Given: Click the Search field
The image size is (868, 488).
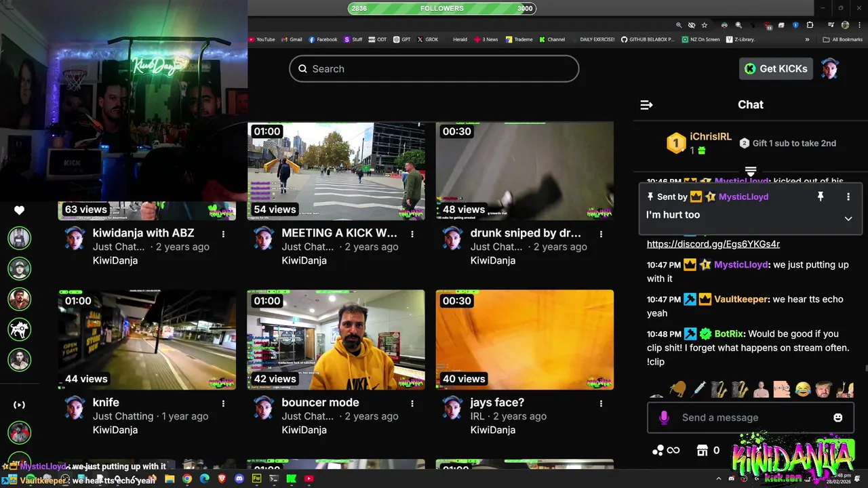Looking at the screenshot, I should [x=434, y=68].
